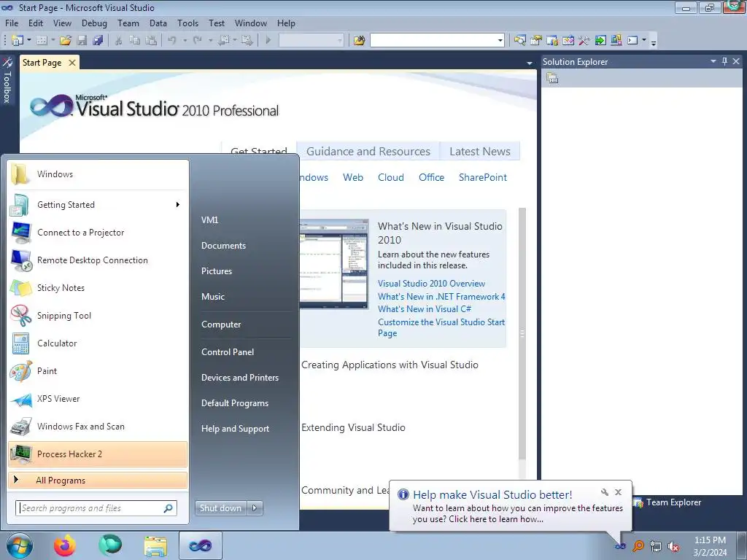Click the Find in Files toolbar icon
The width and height of the screenshot is (747, 560).
point(359,41)
